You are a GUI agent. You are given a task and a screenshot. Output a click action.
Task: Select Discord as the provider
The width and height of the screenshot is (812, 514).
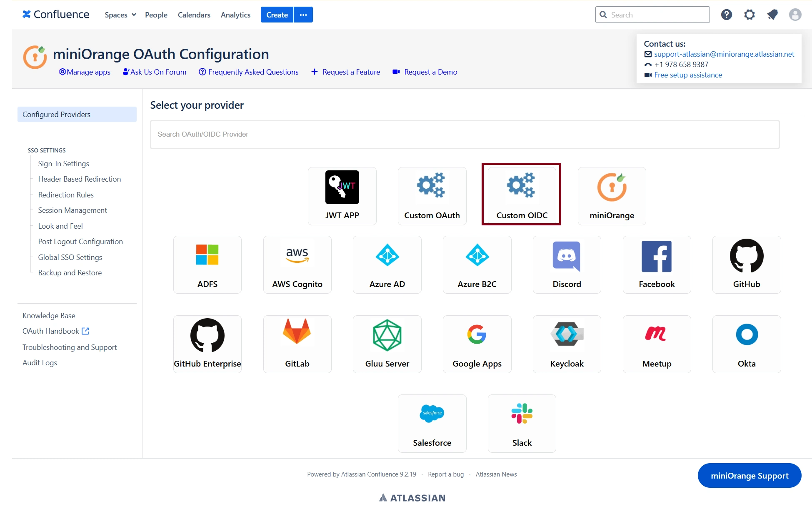pos(567,264)
